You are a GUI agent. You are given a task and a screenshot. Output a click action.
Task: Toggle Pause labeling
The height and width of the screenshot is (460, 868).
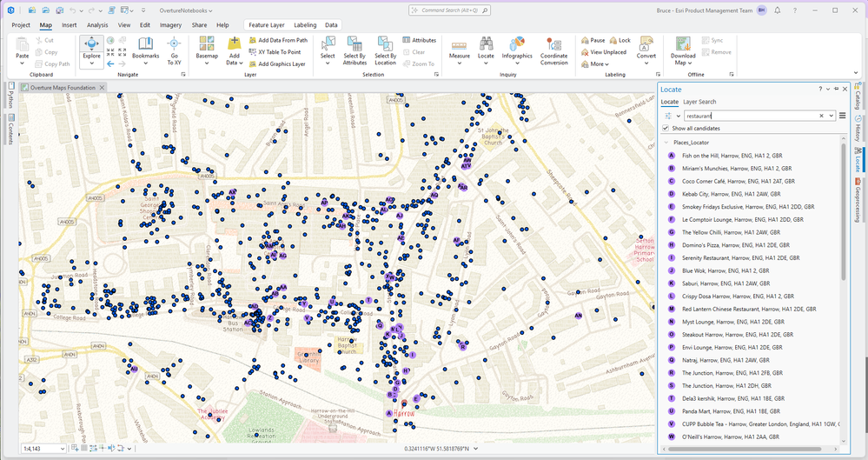(x=593, y=40)
